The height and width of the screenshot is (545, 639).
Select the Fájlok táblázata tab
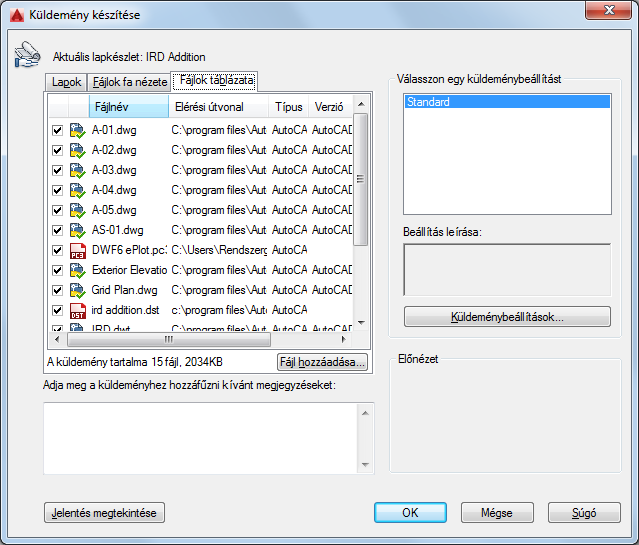(x=215, y=81)
